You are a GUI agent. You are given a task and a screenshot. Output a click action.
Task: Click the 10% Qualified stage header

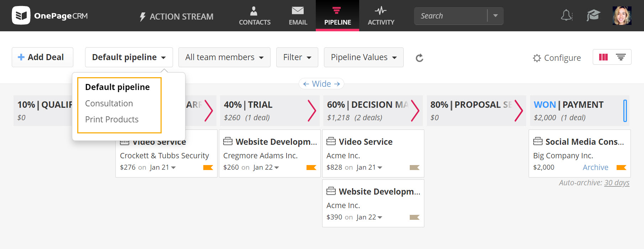[x=43, y=111]
